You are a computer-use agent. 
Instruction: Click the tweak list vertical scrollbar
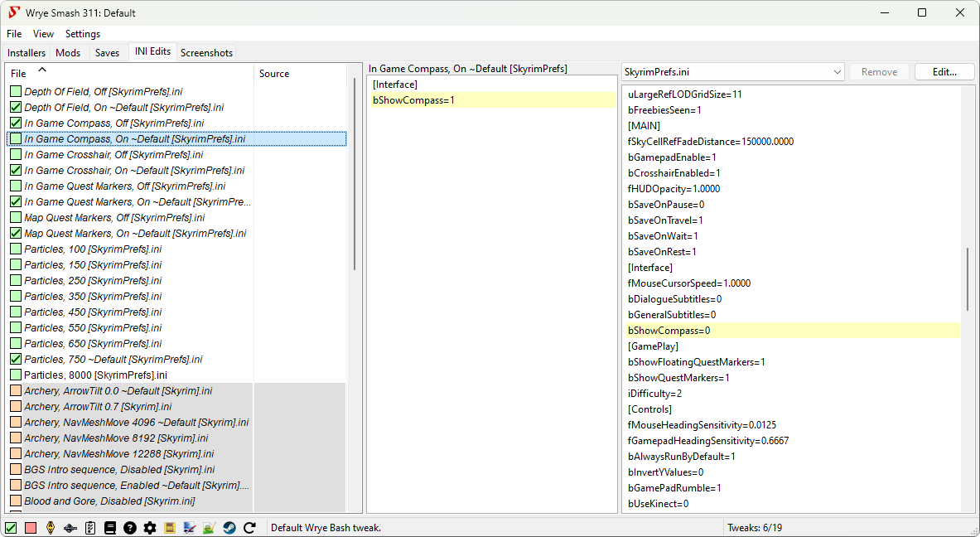(355, 174)
